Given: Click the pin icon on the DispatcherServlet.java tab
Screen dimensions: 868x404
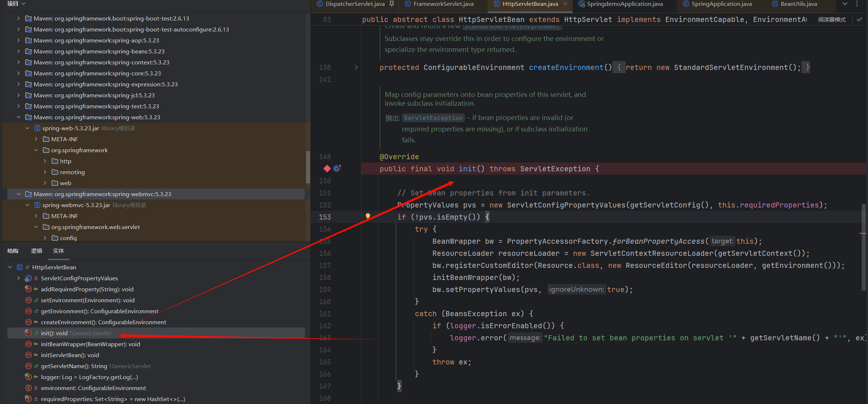Looking at the screenshot, I should [x=392, y=4].
